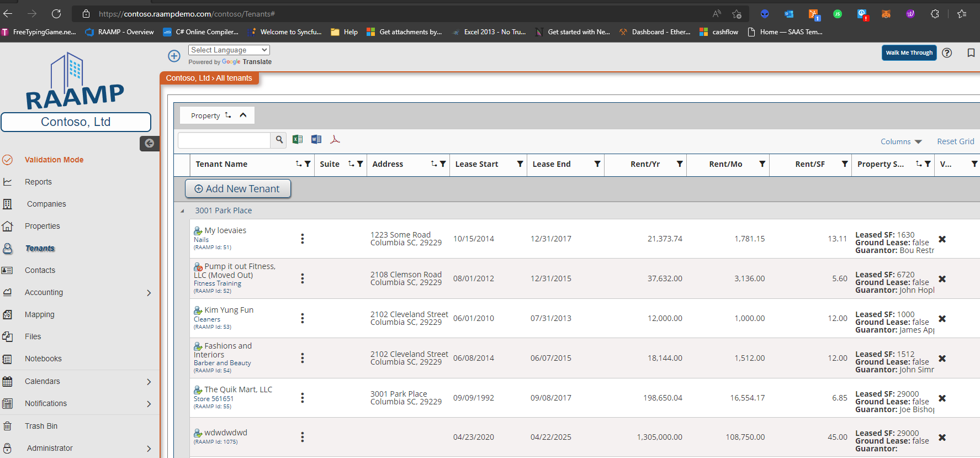Image resolution: width=980 pixels, height=458 pixels.
Task: Filter the Lease End column
Action: click(597, 164)
